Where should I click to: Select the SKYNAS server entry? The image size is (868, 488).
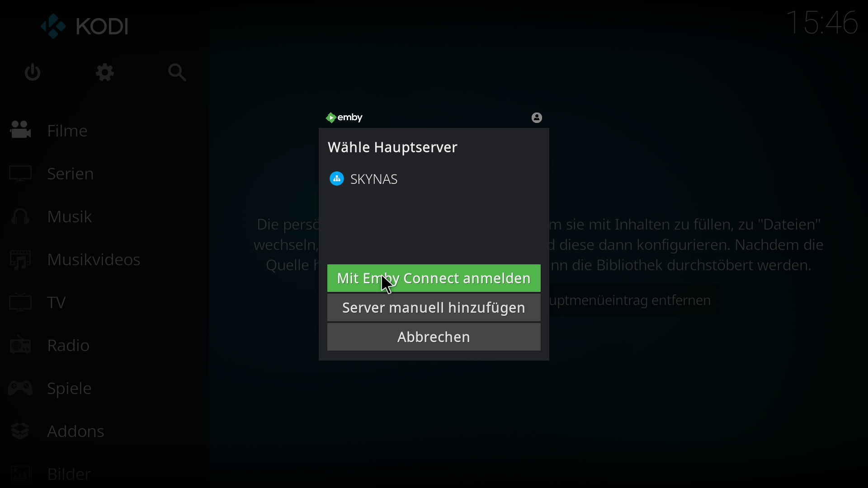(434, 179)
